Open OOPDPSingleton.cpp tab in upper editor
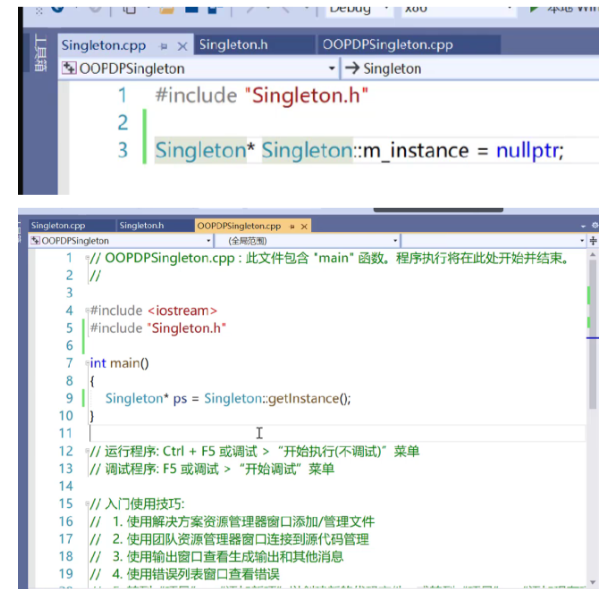Viewport: 613px width, 589px height. 388,45
